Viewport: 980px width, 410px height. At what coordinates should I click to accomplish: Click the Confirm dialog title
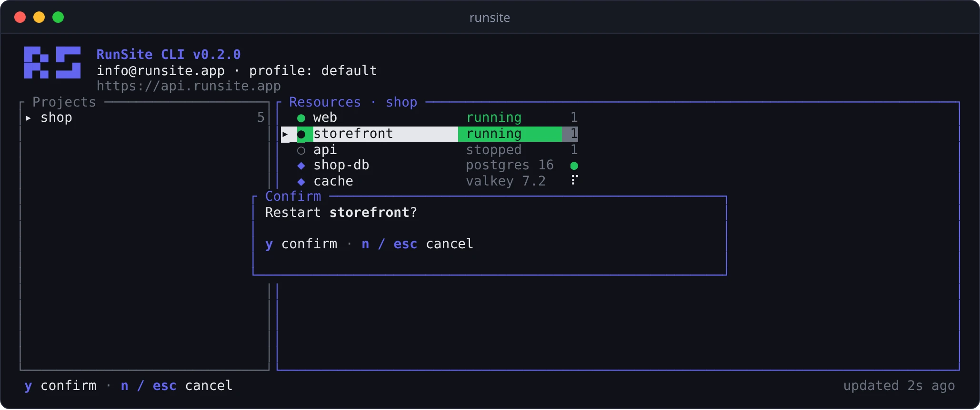point(293,196)
